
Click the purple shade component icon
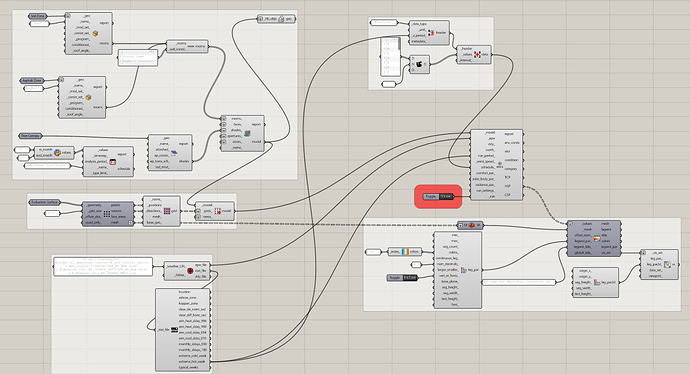coord(174,153)
